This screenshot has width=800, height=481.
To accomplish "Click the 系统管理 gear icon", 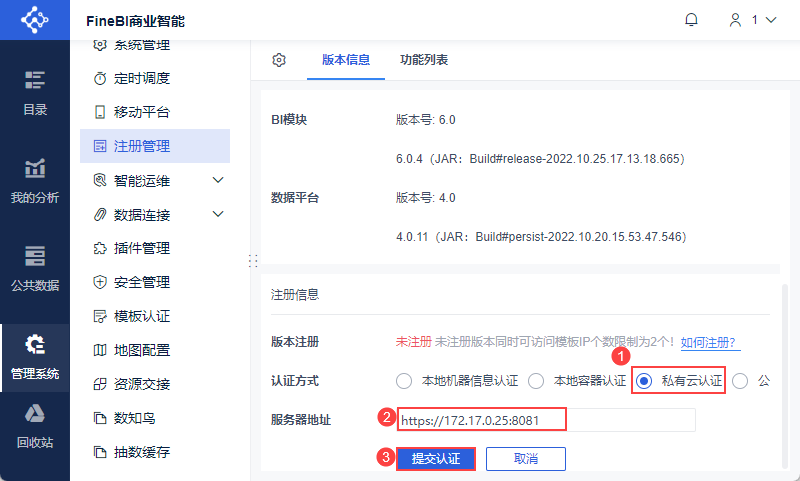I will coord(100,45).
